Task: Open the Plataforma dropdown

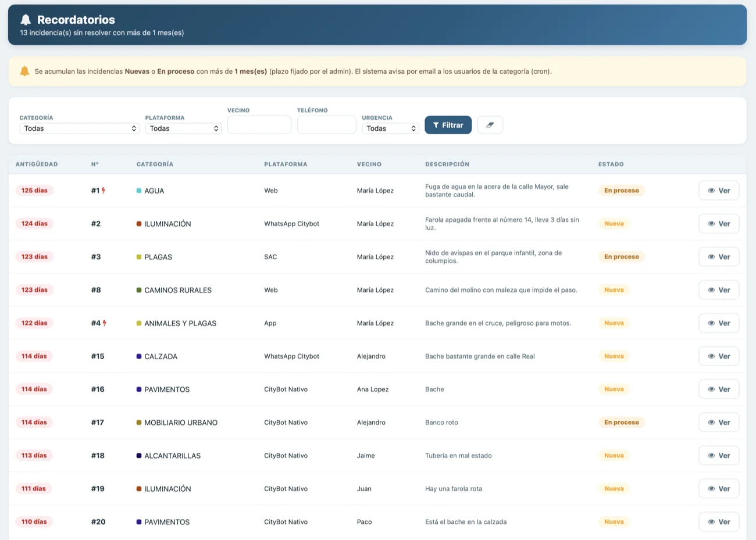Action: 183,128
